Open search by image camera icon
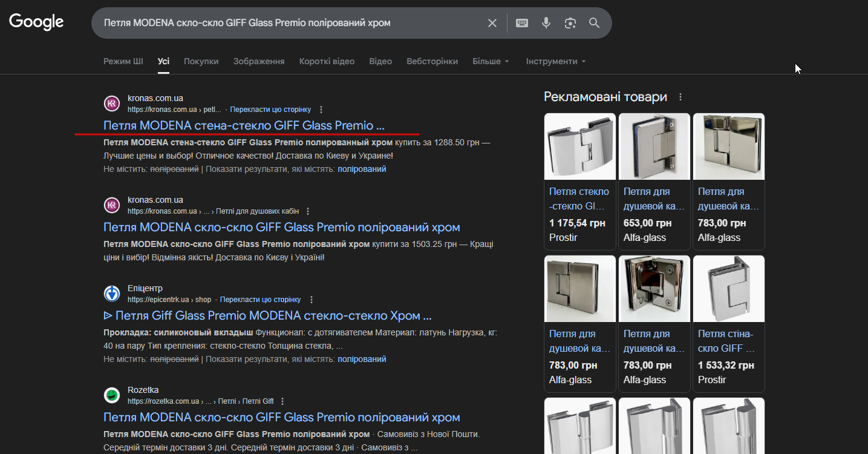Screen dimensions: 868x454 570,23
